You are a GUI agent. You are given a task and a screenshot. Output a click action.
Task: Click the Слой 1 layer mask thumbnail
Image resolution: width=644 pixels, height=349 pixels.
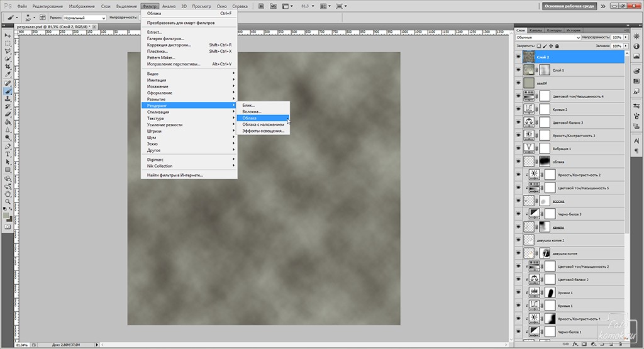pyautogui.click(x=545, y=70)
